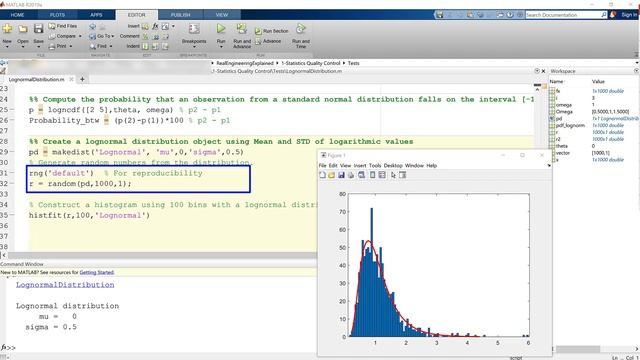Open the Figure 1 Desktop menu
Image resolution: width=640 pixels, height=360 pixels.
click(x=393, y=165)
